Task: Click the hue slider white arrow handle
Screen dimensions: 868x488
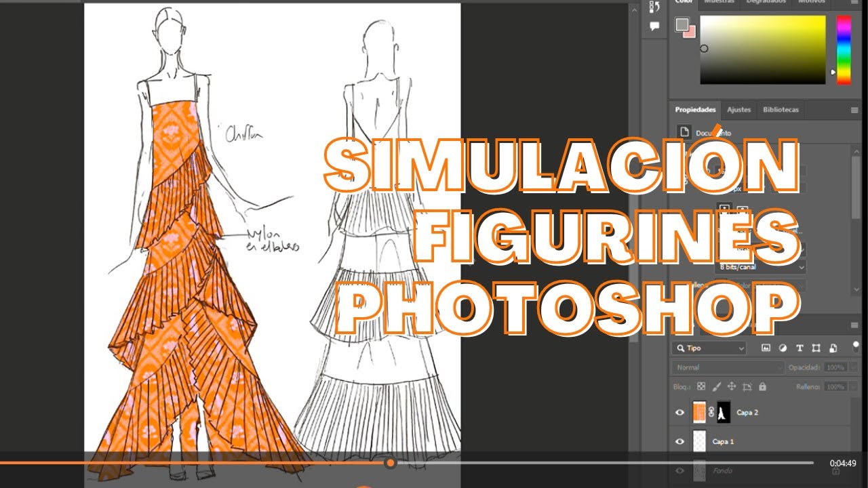Action: [833, 72]
